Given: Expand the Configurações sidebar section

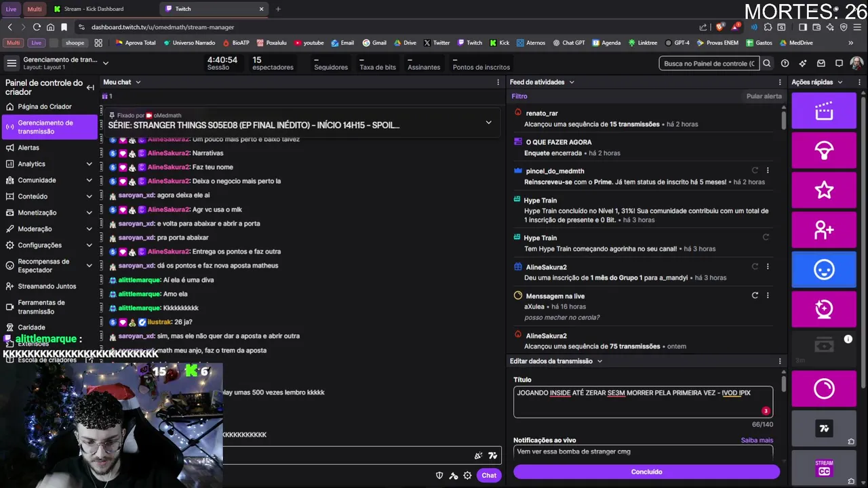Looking at the screenshot, I should [89, 245].
